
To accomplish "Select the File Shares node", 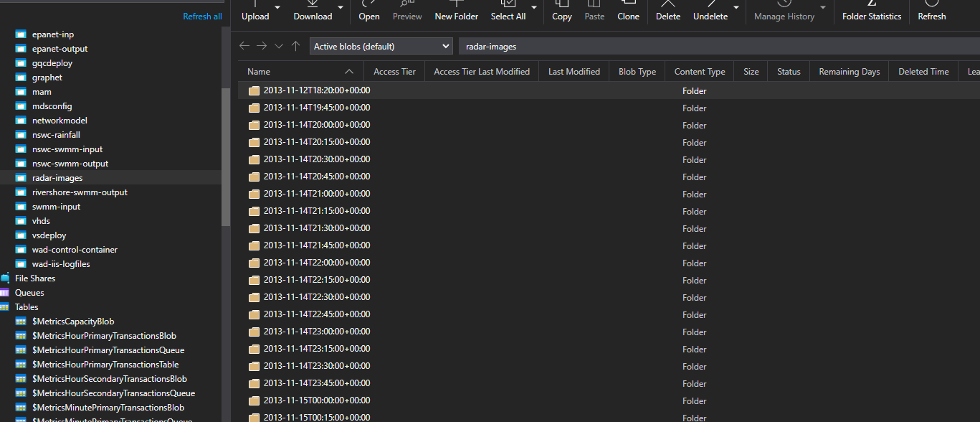I will [x=35, y=278].
